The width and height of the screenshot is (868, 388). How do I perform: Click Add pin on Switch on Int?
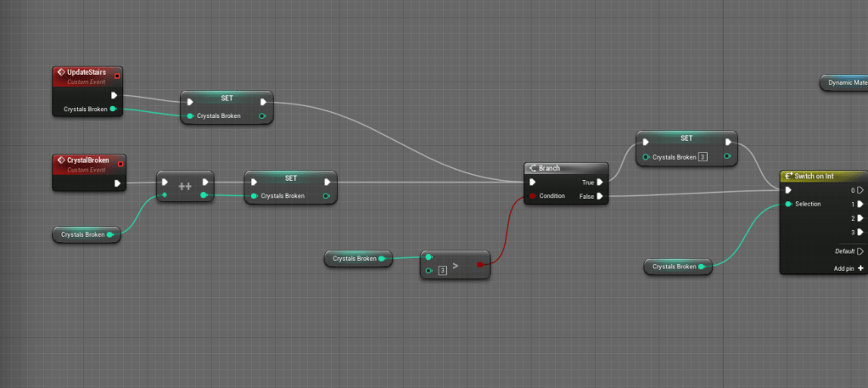click(x=860, y=268)
